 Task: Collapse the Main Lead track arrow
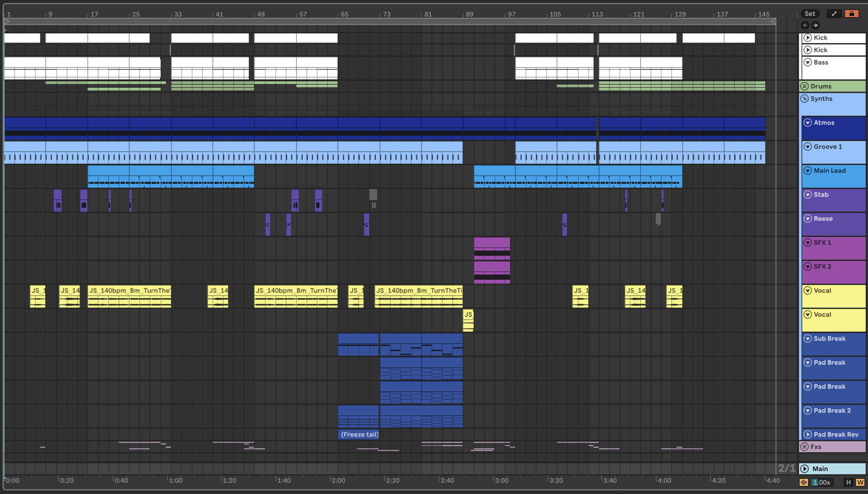808,171
